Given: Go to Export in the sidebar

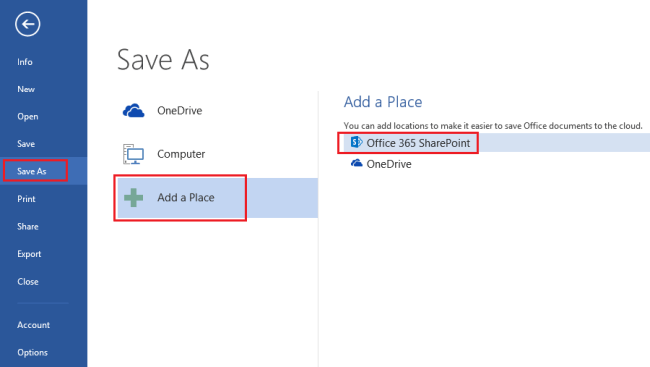Looking at the screenshot, I should [x=29, y=254].
